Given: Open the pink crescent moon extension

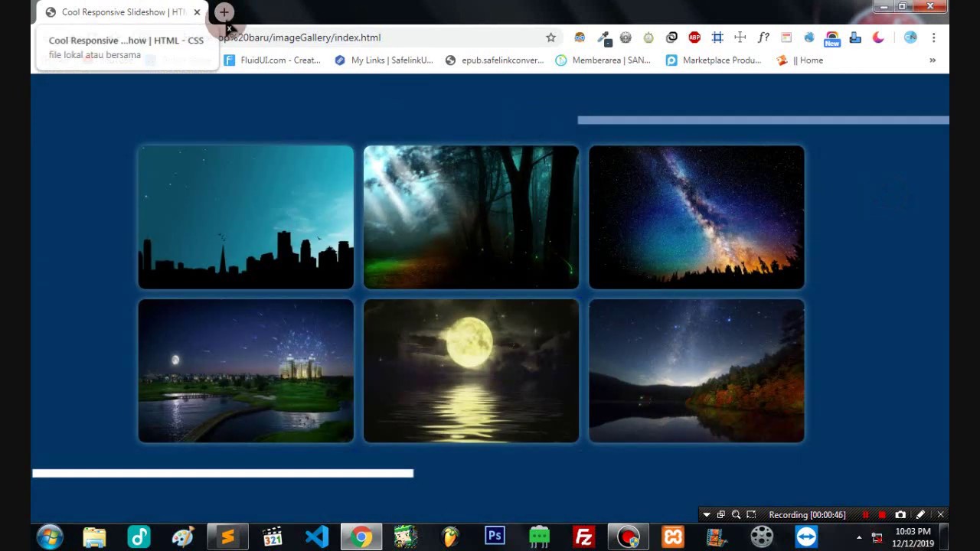Looking at the screenshot, I should pos(878,37).
